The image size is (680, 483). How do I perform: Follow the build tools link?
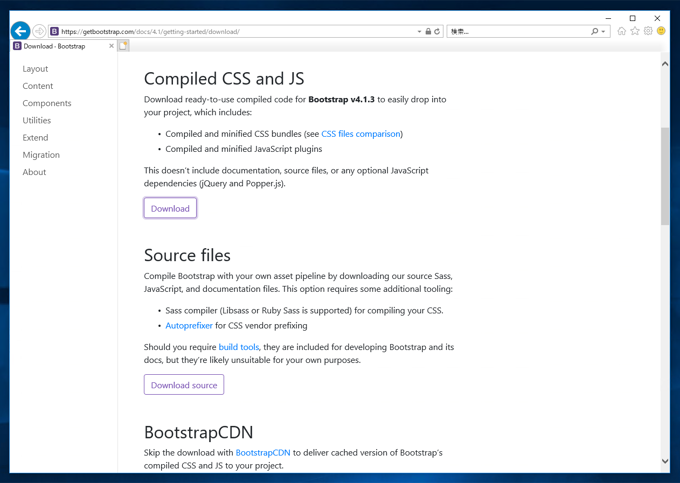pos(239,347)
